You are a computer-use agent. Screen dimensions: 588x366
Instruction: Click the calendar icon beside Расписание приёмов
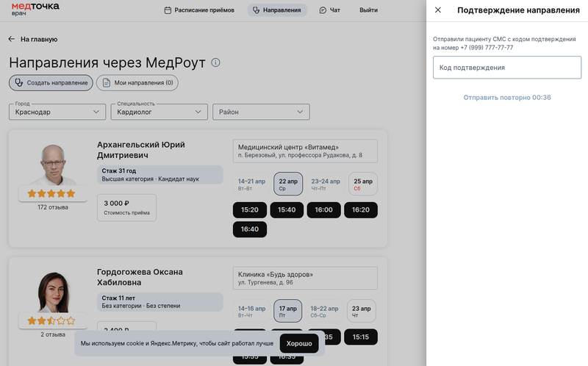pos(168,10)
